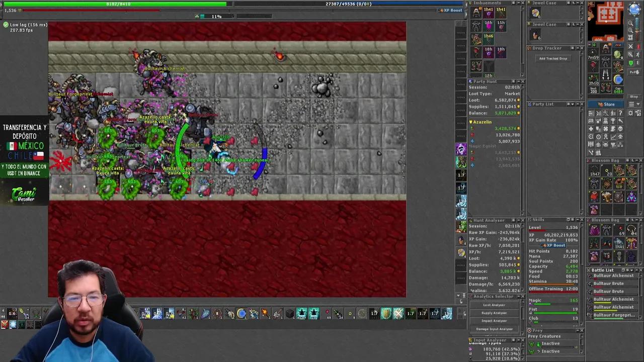
Task: Collapse the Imbuements panel
Action: 518,3
